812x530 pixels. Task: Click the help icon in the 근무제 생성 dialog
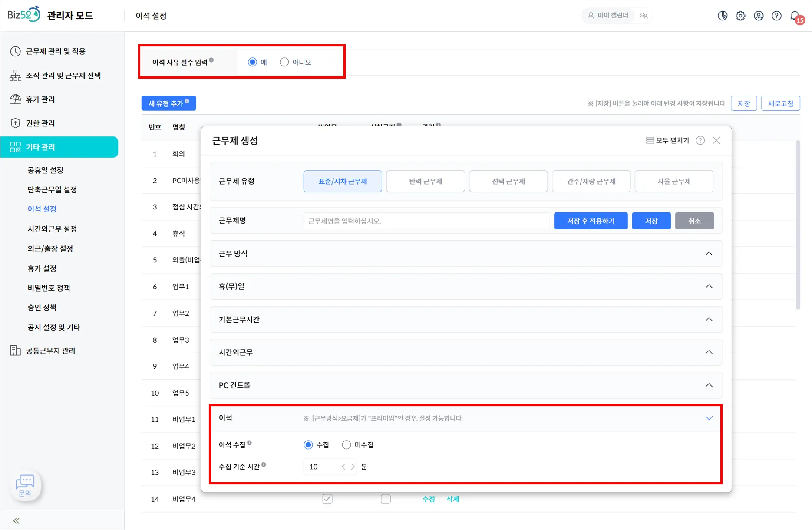700,140
